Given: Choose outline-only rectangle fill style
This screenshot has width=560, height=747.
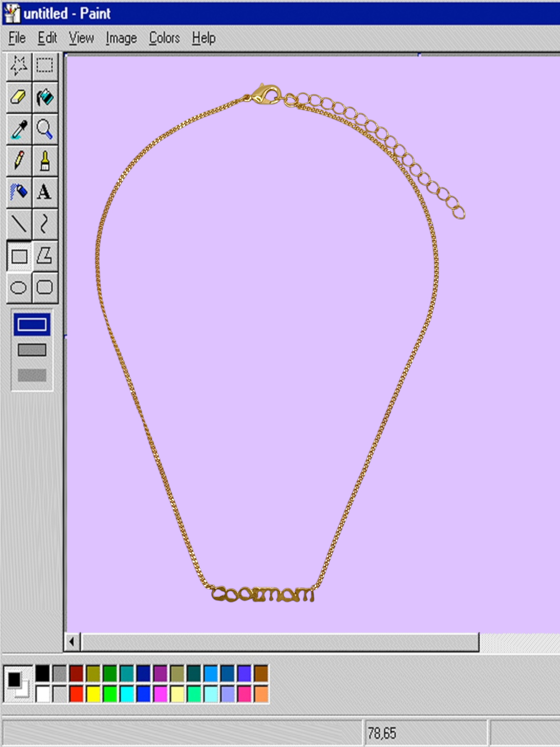Looking at the screenshot, I should [x=32, y=325].
